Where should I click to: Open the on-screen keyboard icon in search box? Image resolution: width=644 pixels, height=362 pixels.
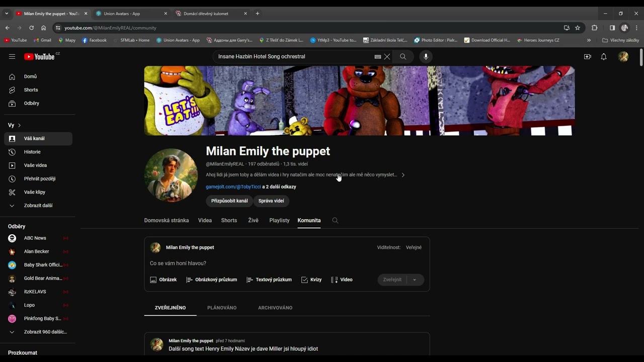point(378,57)
